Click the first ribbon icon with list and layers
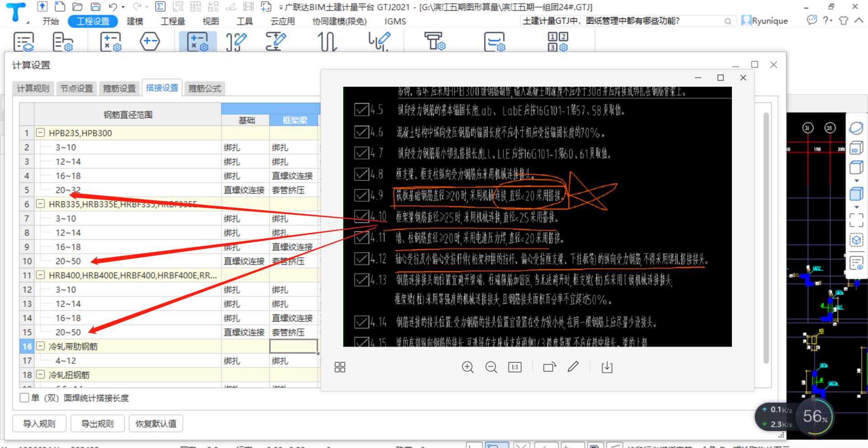Screen dimensions: 868x448 pyautogui.click(x=24, y=42)
